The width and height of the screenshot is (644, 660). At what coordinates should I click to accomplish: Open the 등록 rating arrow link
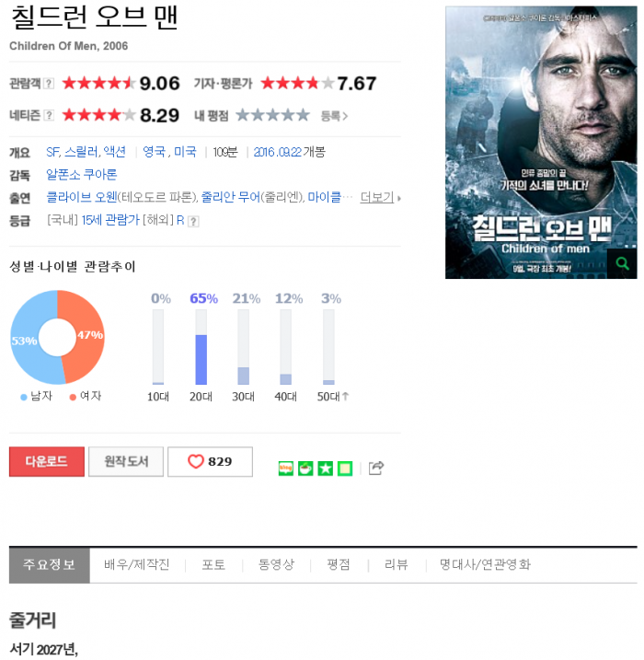click(x=334, y=116)
